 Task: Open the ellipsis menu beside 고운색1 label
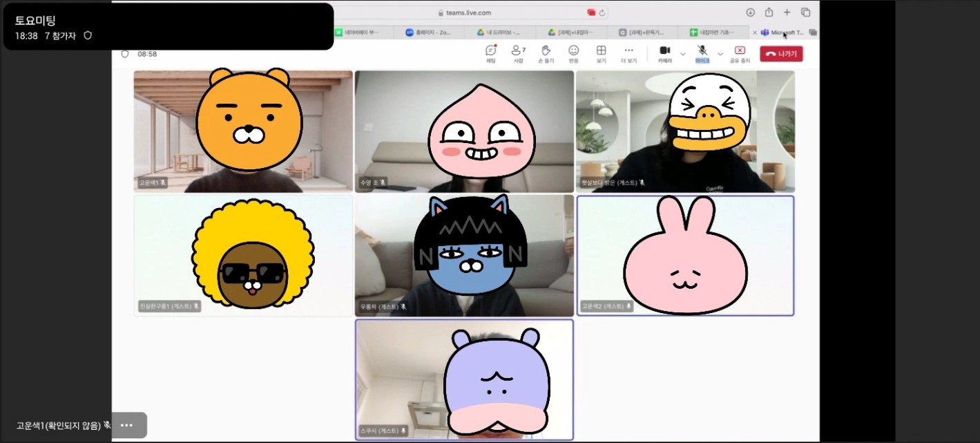pyautogui.click(x=126, y=425)
